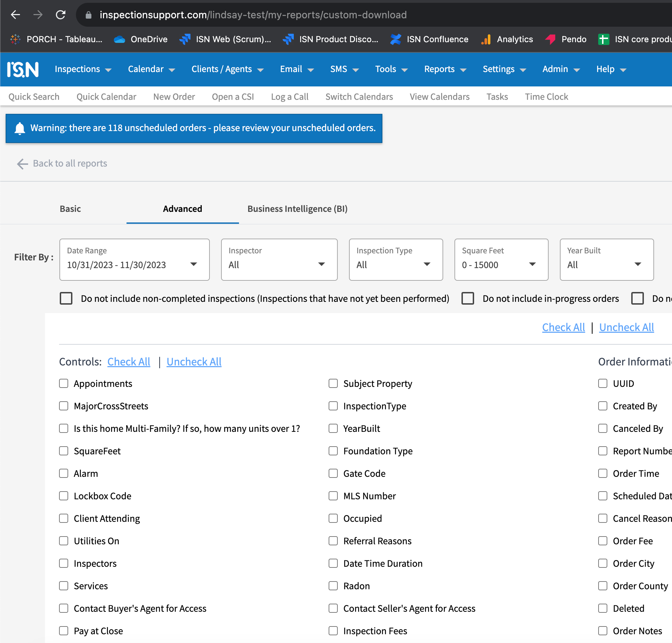The height and width of the screenshot is (643, 672).
Task: Click the bell icon in the warning banner
Action: point(20,128)
